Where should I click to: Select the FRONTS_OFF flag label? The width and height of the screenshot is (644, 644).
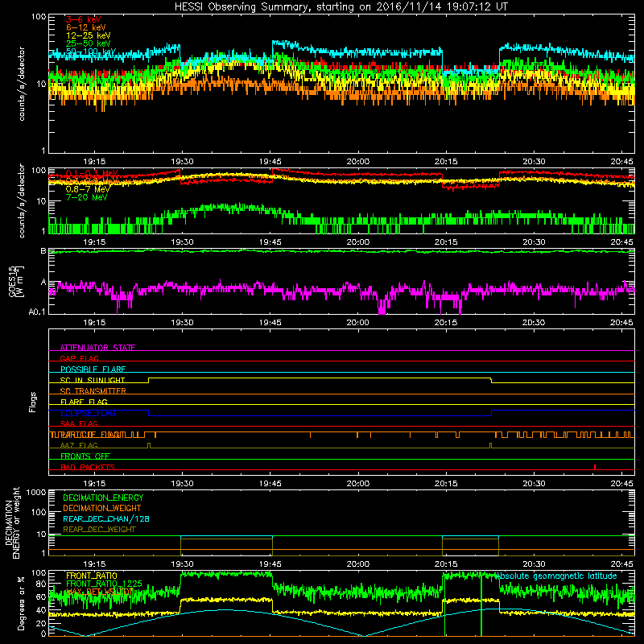point(85,456)
